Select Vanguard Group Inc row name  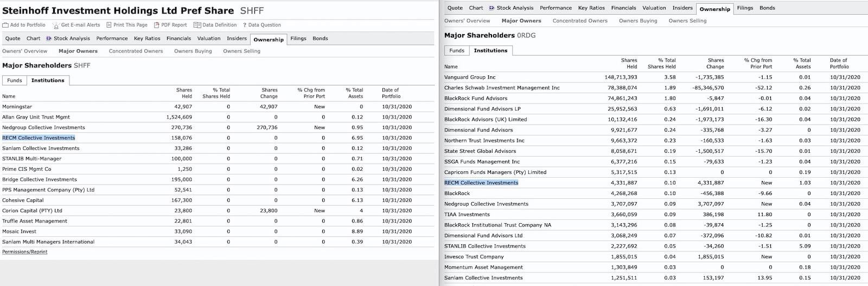(x=470, y=77)
